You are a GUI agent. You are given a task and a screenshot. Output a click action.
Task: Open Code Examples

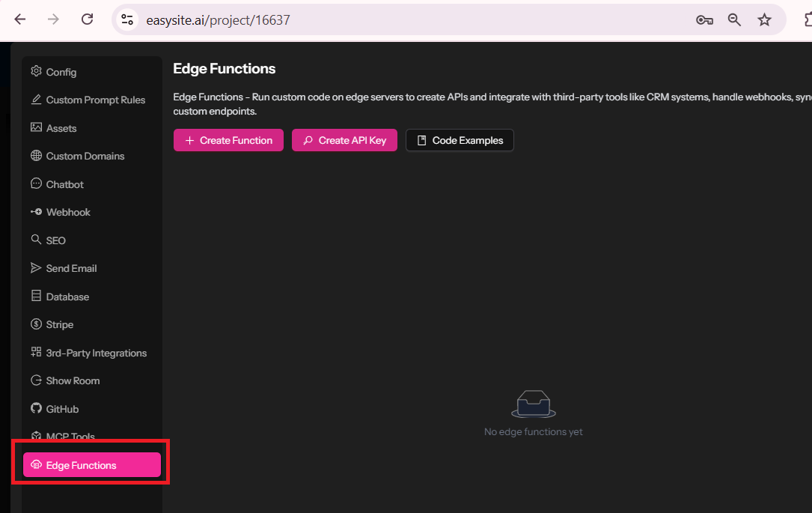pyautogui.click(x=460, y=140)
